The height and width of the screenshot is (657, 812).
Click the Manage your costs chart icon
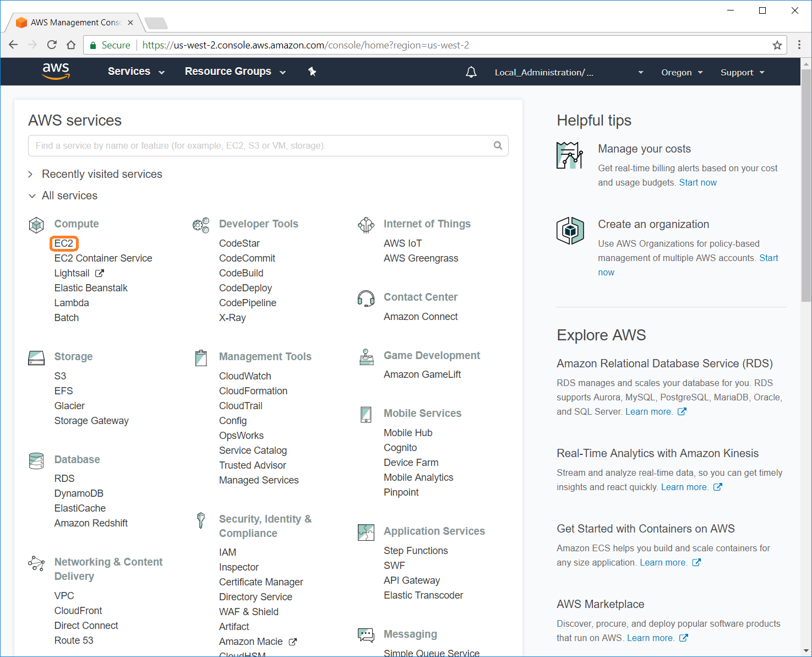coord(570,155)
